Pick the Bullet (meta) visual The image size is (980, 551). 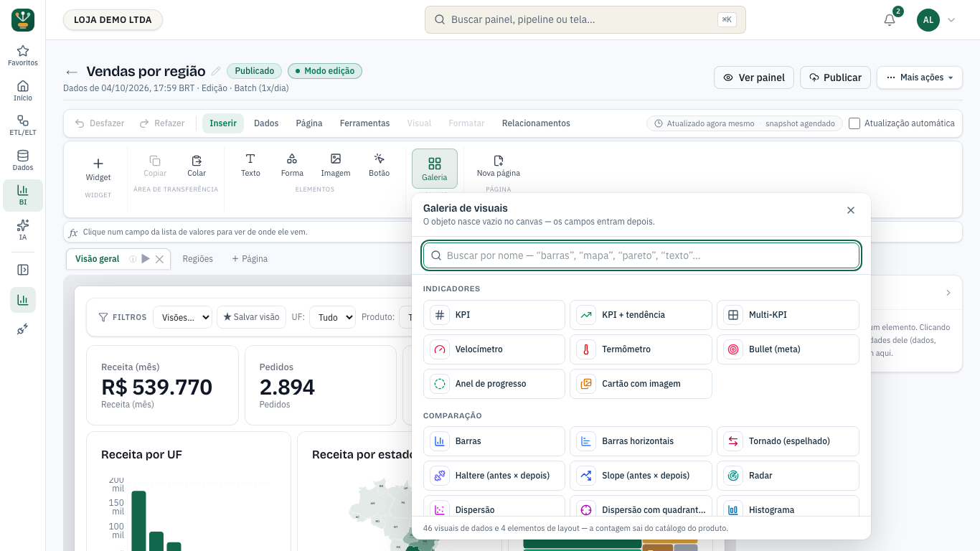788,349
